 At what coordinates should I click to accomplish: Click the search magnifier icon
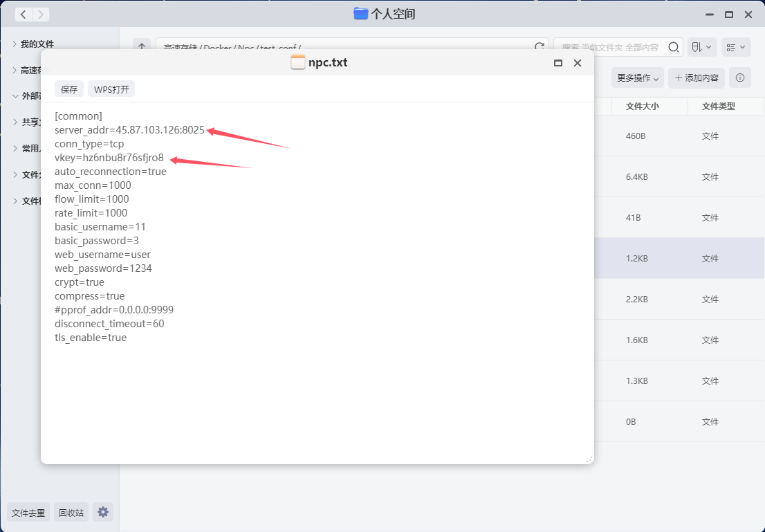pos(673,47)
